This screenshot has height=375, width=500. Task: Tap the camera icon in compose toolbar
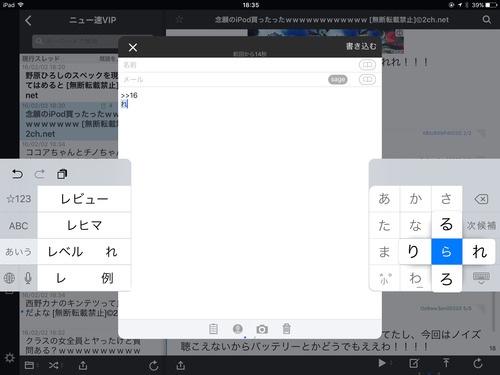pyautogui.click(x=262, y=329)
